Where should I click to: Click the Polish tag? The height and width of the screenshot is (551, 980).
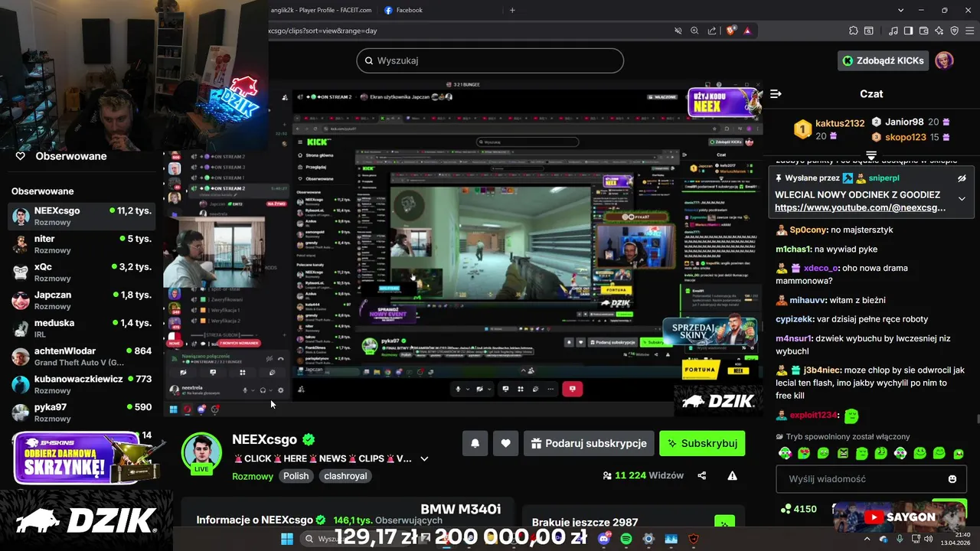point(296,476)
